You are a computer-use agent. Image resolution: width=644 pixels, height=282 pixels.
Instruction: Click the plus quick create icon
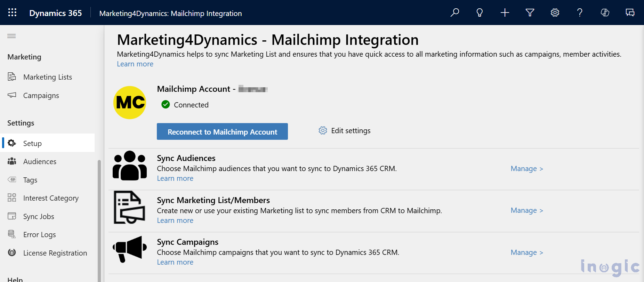click(505, 13)
